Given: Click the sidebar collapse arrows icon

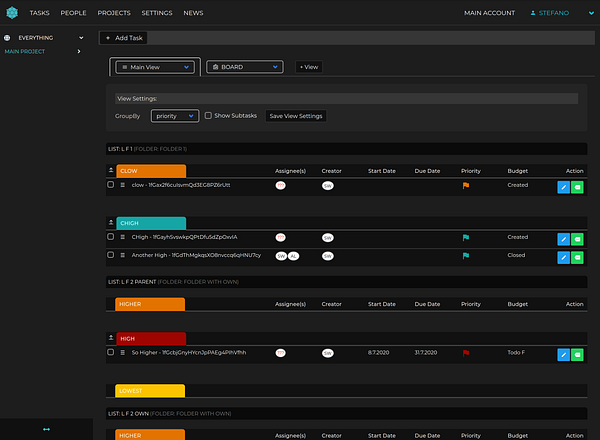Looking at the screenshot, I should pyautogui.click(x=46, y=429).
